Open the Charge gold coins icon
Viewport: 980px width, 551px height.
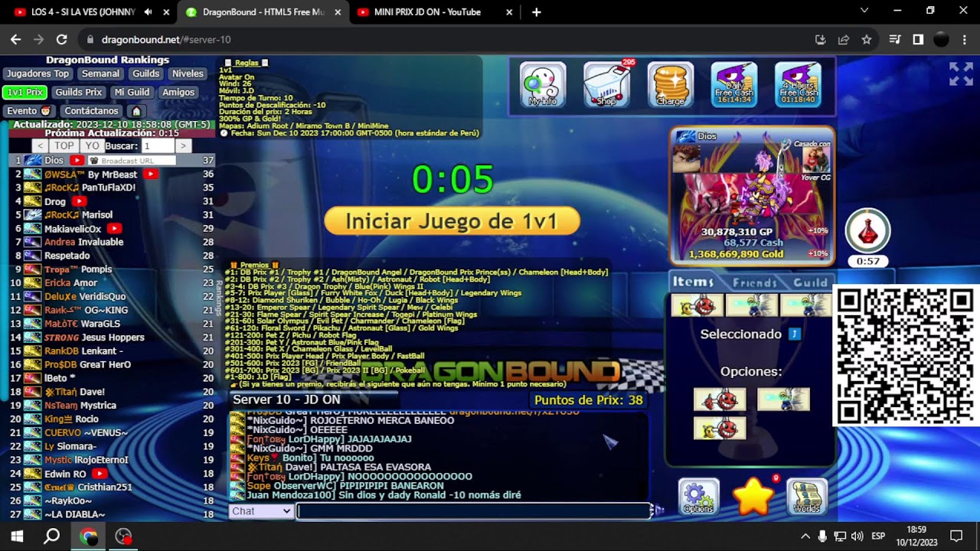point(671,84)
